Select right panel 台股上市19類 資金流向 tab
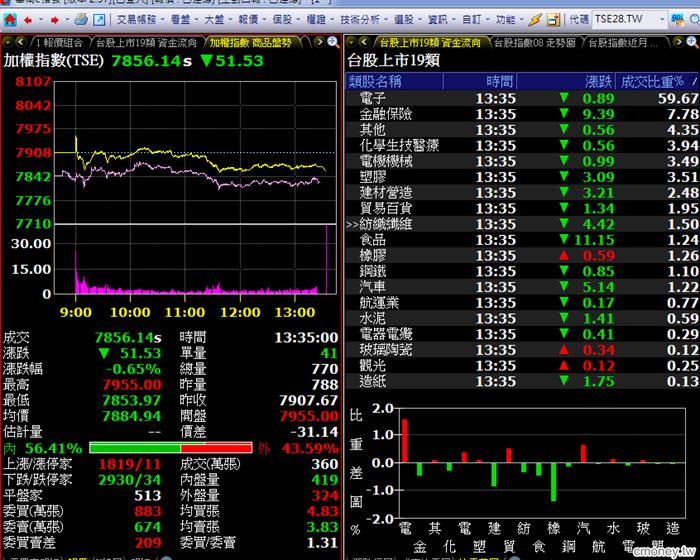 point(430,43)
